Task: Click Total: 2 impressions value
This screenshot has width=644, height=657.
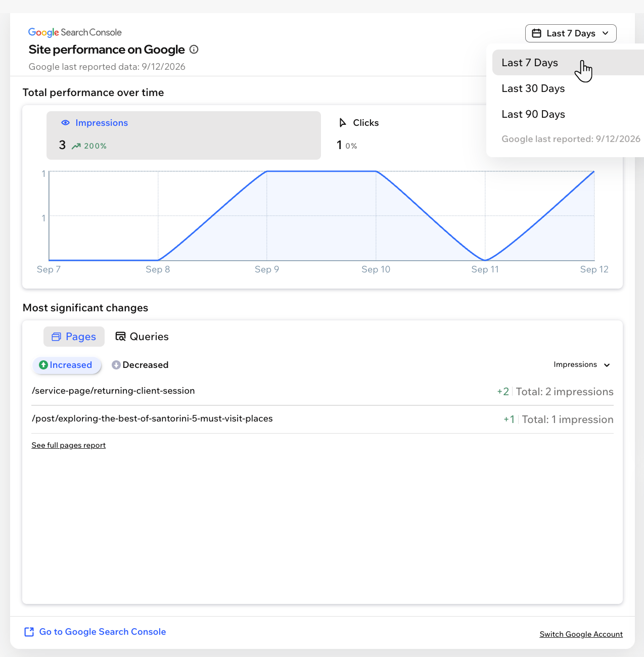Action: point(565,392)
